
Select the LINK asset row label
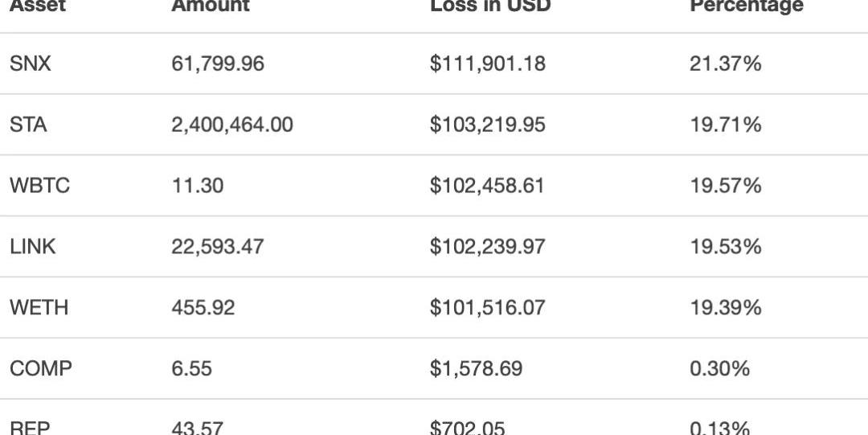(x=33, y=247)
